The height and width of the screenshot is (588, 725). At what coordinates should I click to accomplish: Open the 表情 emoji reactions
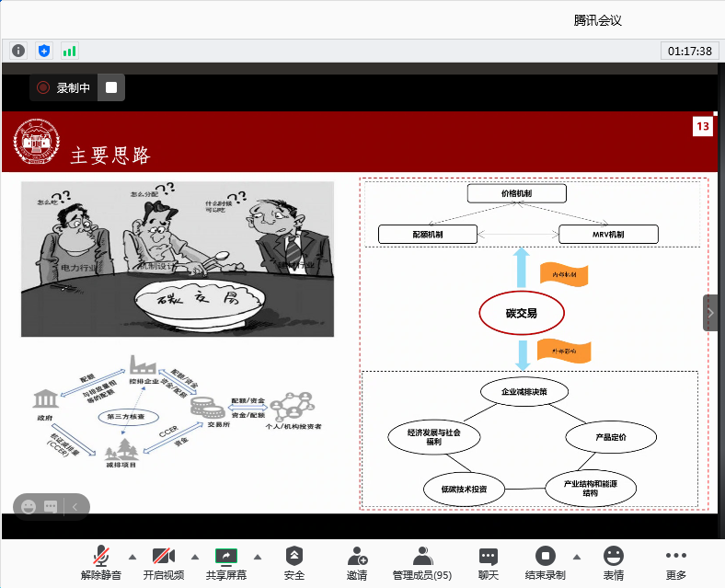pos(613,562)
